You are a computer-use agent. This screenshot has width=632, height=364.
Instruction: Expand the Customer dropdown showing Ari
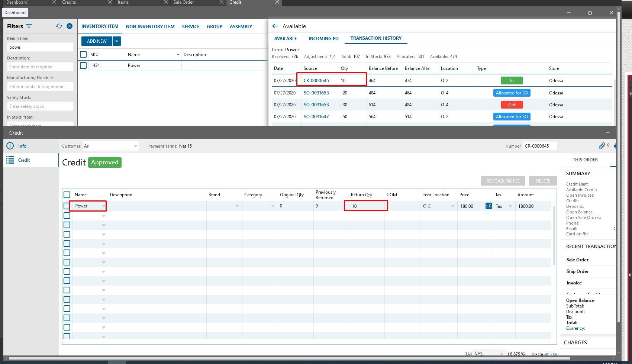click(135, 146)
